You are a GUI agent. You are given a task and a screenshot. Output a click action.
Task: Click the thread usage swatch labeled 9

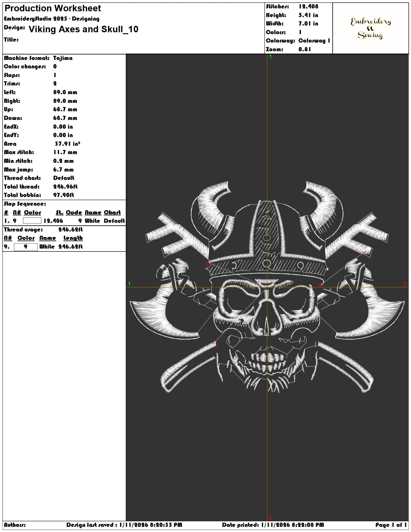point(26,247)
